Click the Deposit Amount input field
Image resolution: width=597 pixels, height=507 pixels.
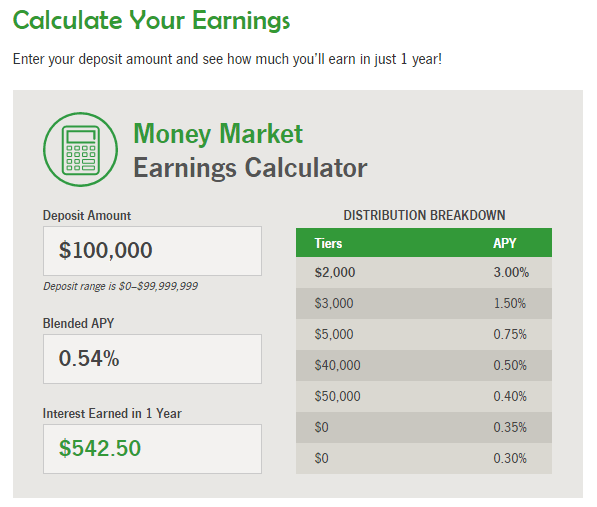tap(152, 251)
